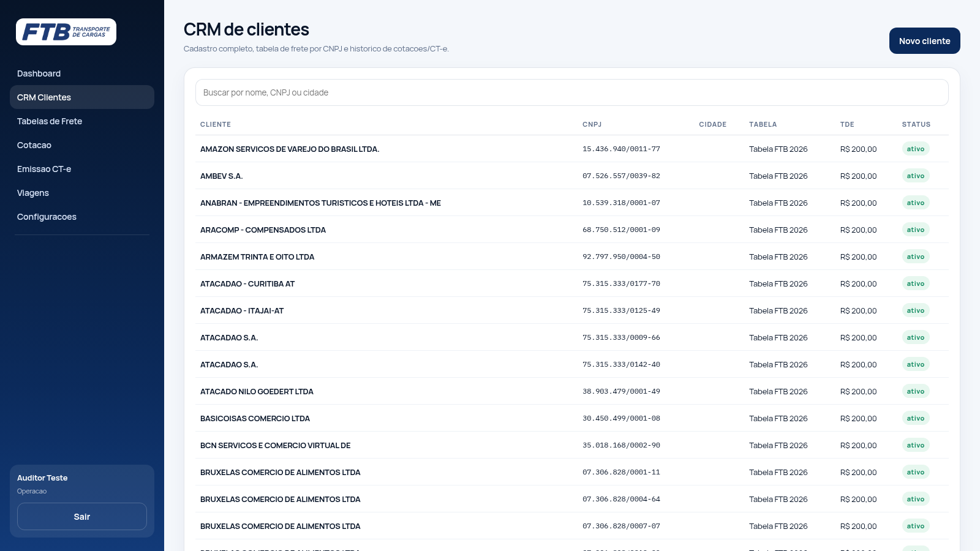Screen dimensions: 980x551
Task: Click the CNPJ column header
Action: tap(592, 124)
